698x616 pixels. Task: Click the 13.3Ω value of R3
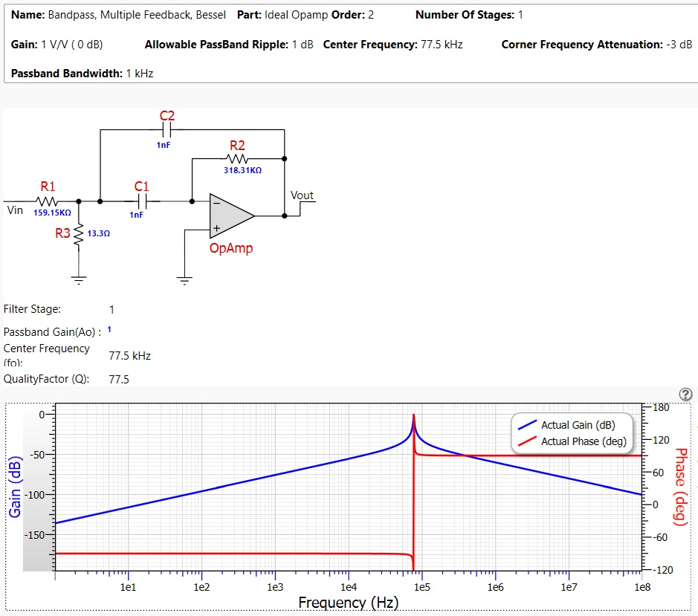pyautogui.click(x=98, y=233)
